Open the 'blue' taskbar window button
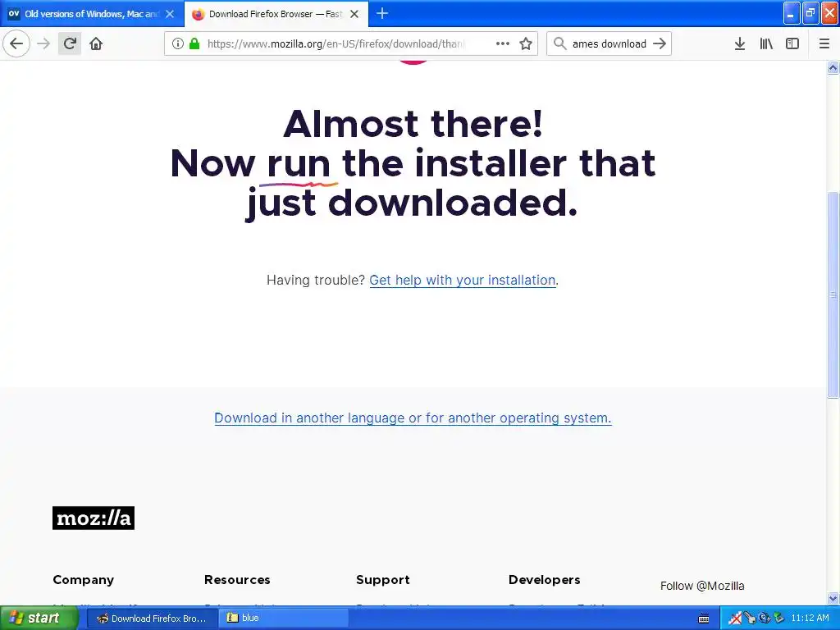 pyautogui.click(x=283, y=619)
